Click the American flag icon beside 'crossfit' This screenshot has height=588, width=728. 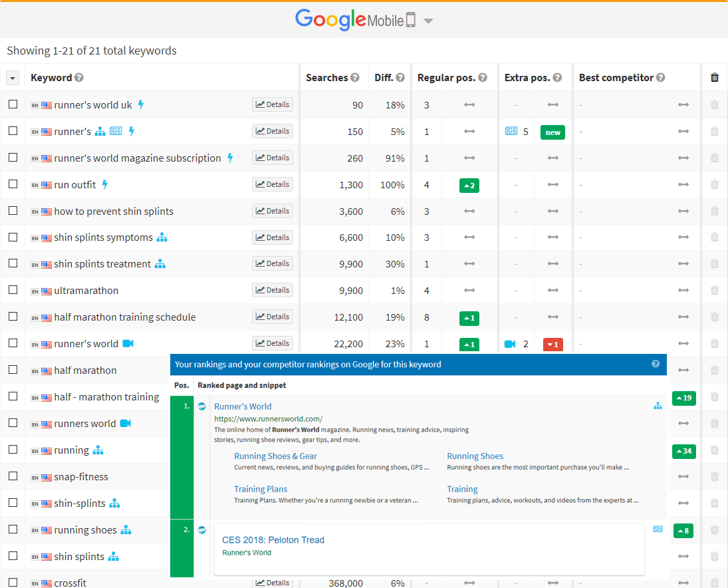pos(46,583)
